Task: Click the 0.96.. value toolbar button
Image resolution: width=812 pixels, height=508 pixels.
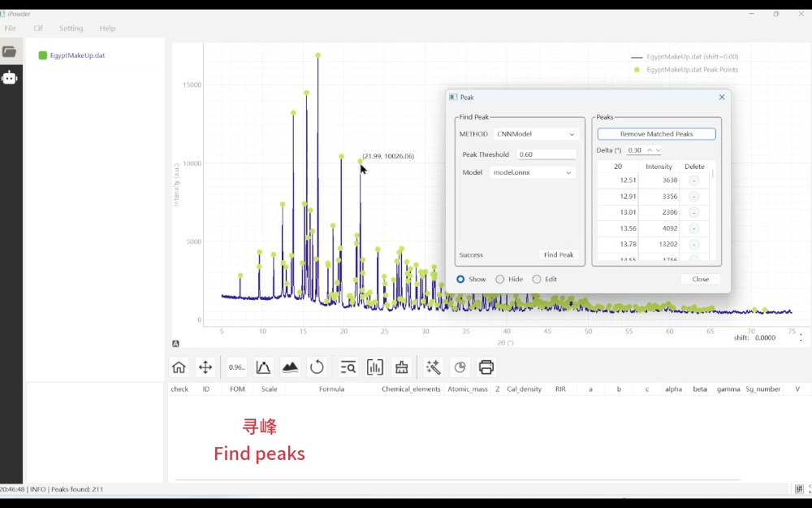Action: 236,367
